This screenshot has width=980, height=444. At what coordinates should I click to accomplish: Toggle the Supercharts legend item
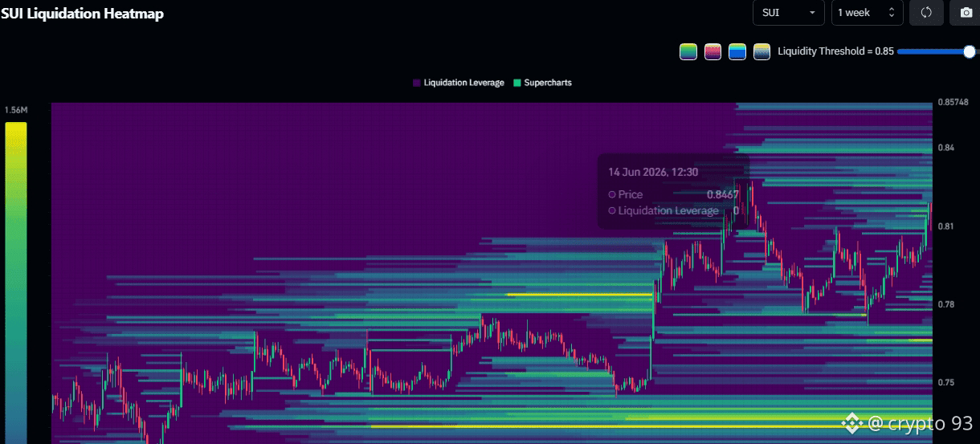click(x=542, y=83)
